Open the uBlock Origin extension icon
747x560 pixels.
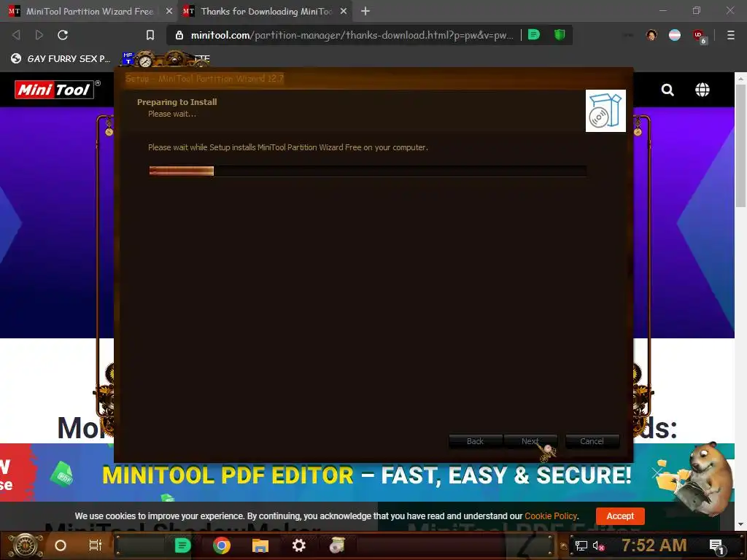699,36
